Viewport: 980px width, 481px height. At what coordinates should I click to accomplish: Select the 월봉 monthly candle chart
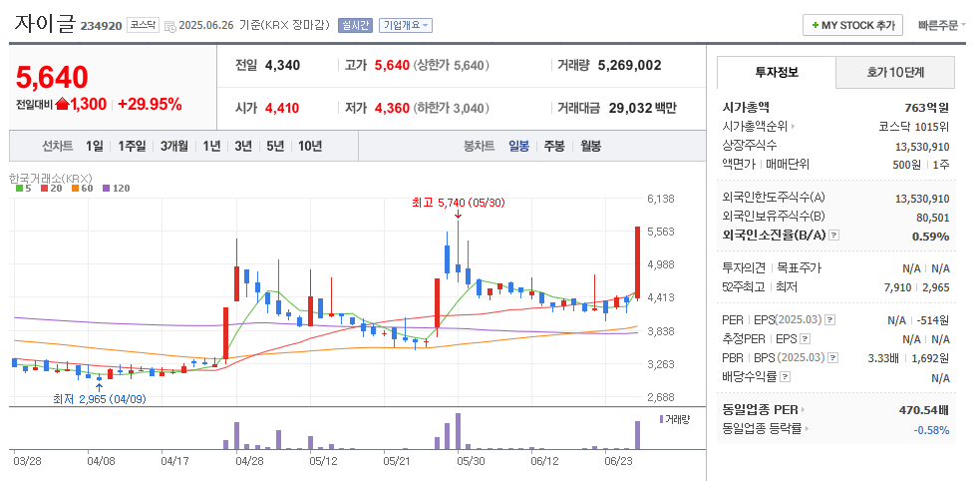coord(590,147)
